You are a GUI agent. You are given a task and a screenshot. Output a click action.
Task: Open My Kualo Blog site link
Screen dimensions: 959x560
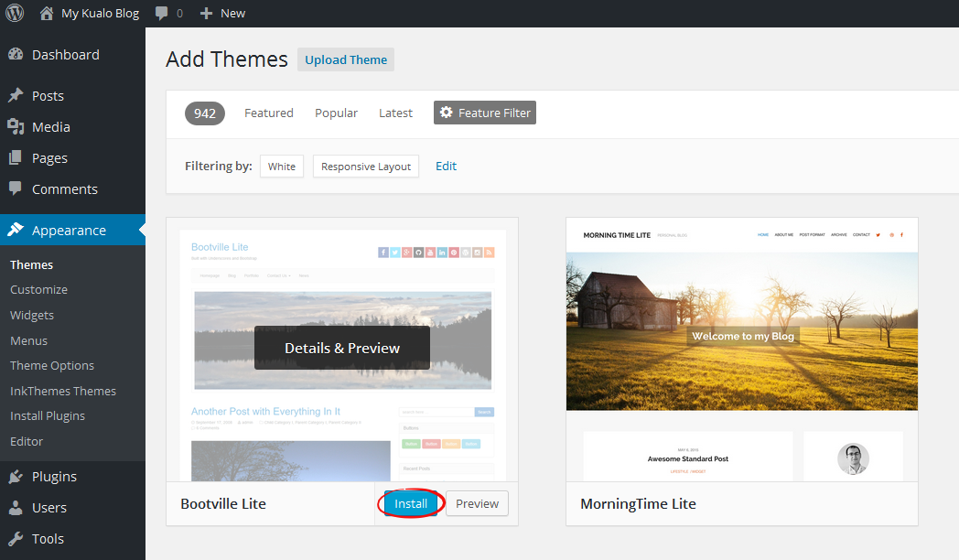(101, 14)
